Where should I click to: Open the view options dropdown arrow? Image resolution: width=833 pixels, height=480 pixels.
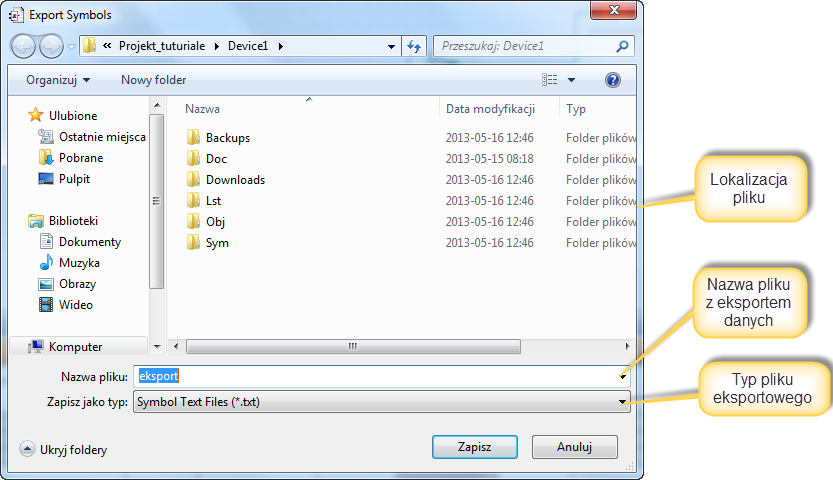click(572, 80)
